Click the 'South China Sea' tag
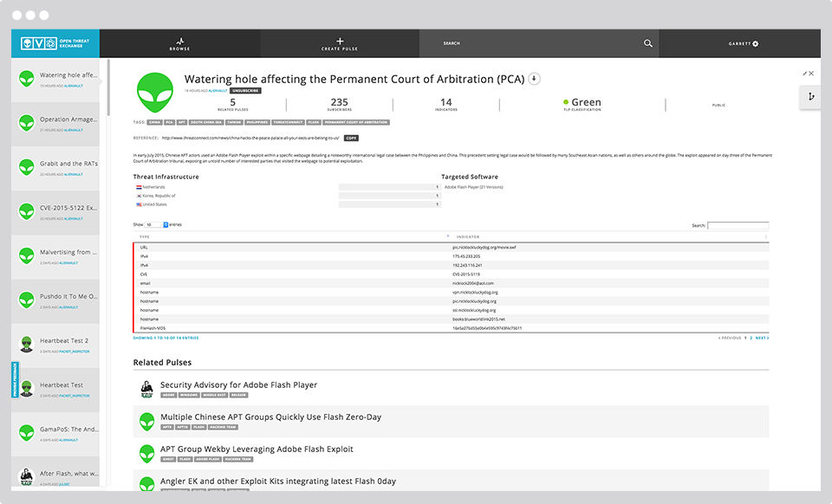832x504 pixels. coord(210,122)
